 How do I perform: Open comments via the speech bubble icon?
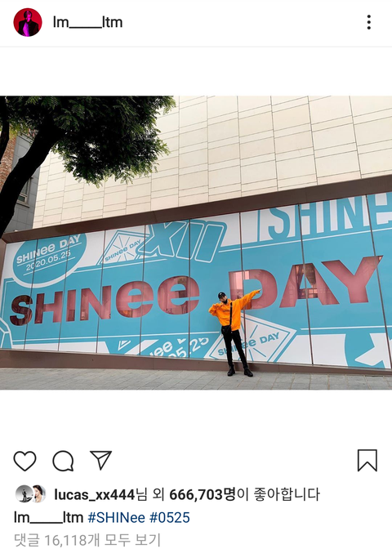click(63, 461)
